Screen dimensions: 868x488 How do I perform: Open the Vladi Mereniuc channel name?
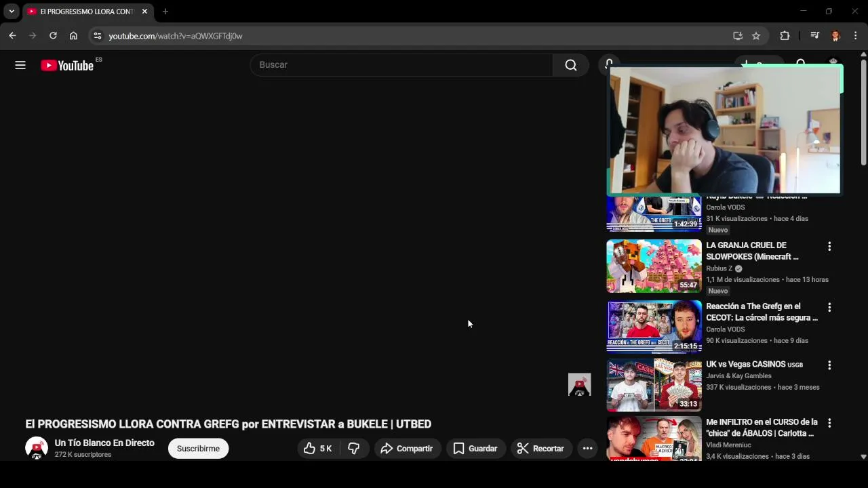(x=728, y=445)
